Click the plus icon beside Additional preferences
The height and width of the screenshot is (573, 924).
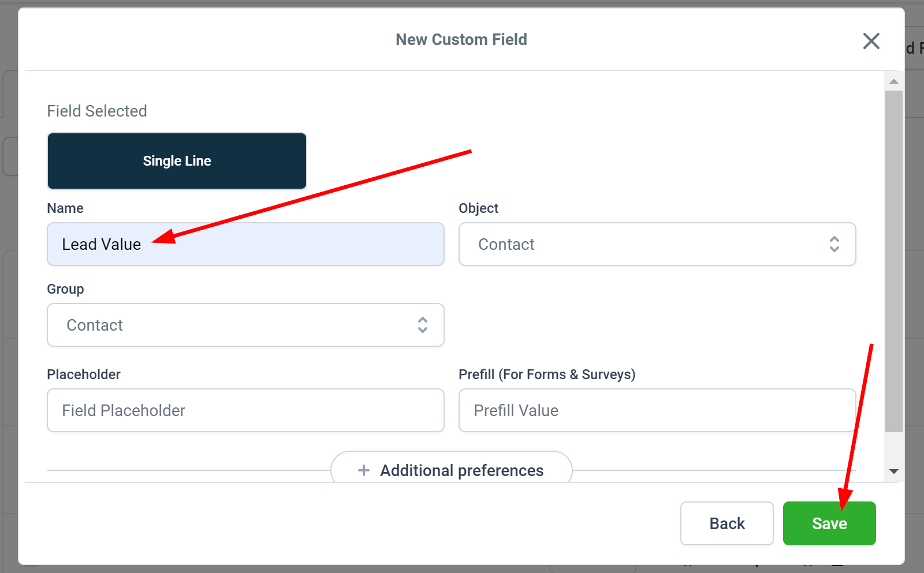click(x=364, y=470)
